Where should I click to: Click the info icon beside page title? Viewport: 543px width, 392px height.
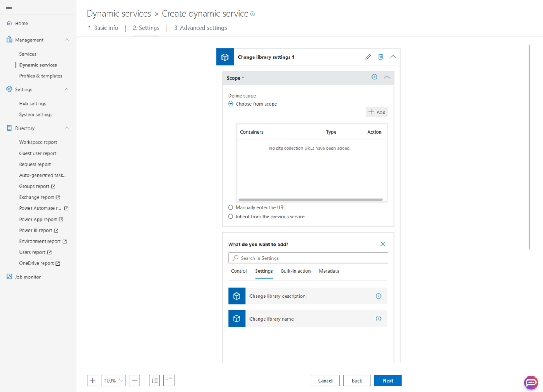click(253, 14)
